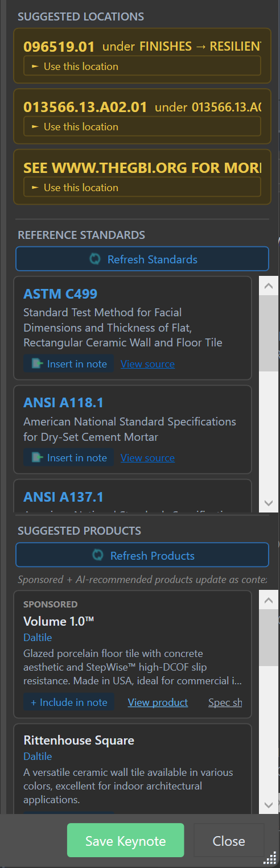Screen dimensions: 280x868
Task: Select the Volume 1.0™ product title
Action: click(x=59, y=621)
